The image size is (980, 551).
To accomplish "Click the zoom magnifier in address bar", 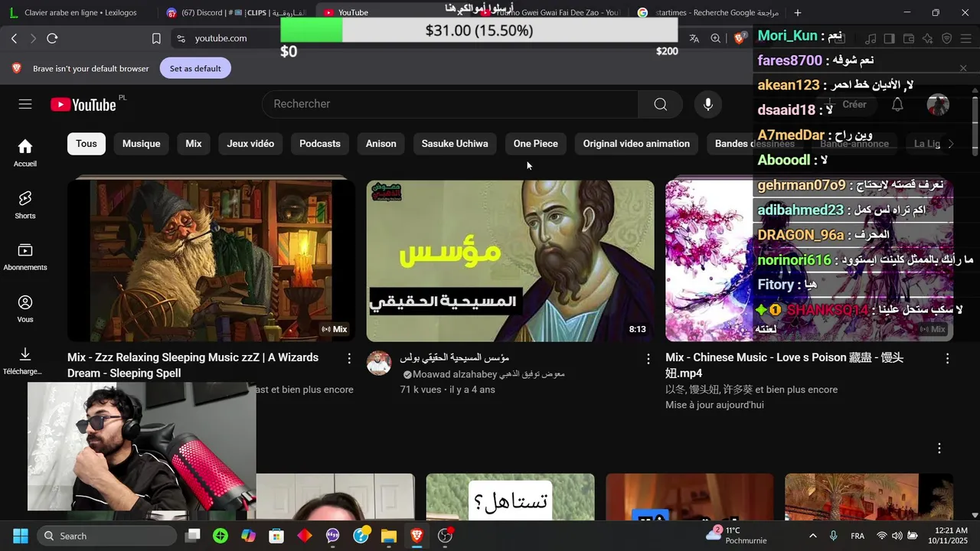I will click(x=715, y=38).
